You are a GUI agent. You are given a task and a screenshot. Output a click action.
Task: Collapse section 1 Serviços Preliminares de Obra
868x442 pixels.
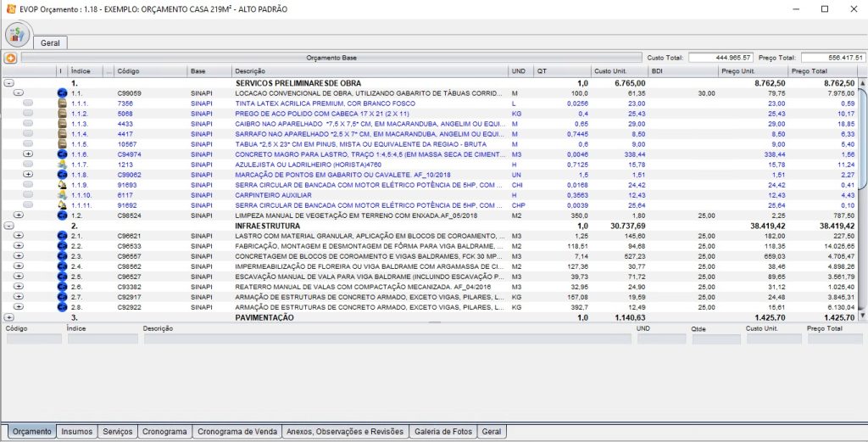coord(8,83)
